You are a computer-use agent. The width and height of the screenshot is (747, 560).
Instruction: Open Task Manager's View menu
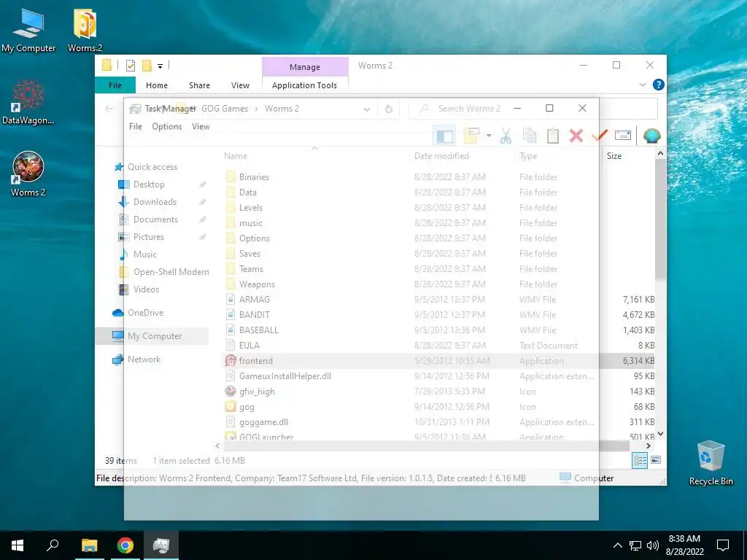tap(201, 126)
